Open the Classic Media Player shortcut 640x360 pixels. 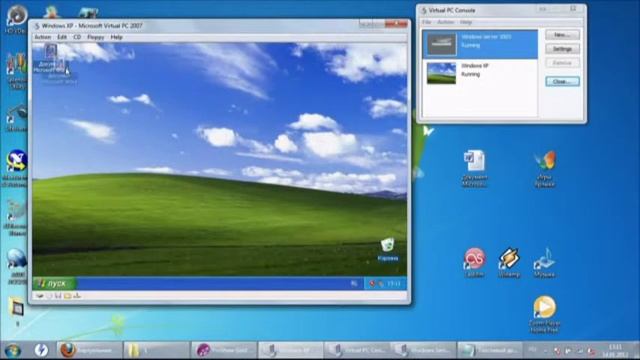(x=544, y=314)
